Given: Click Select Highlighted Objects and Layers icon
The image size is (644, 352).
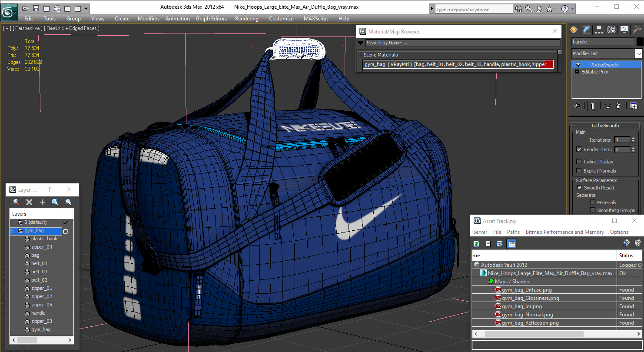Looking at the screenshot, I should pos(55,202).
